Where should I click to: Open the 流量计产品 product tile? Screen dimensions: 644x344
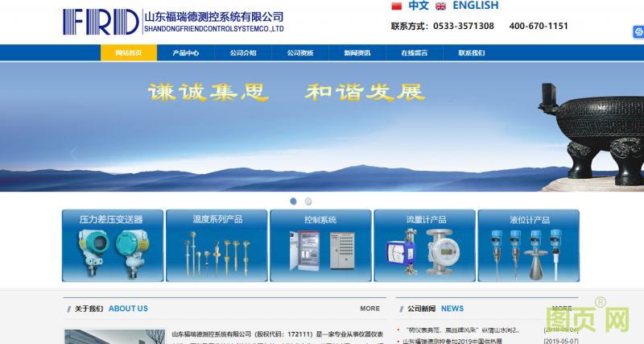point(424,246)
